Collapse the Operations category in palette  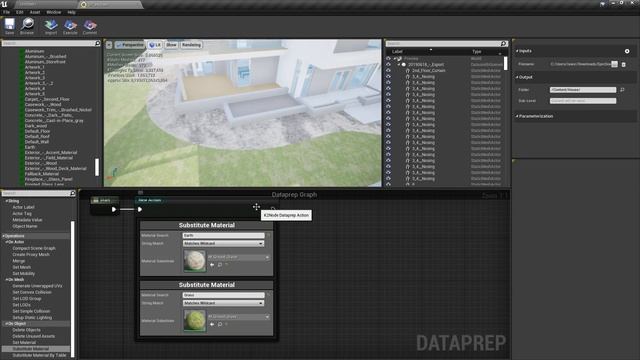click(x=4, y=236)
